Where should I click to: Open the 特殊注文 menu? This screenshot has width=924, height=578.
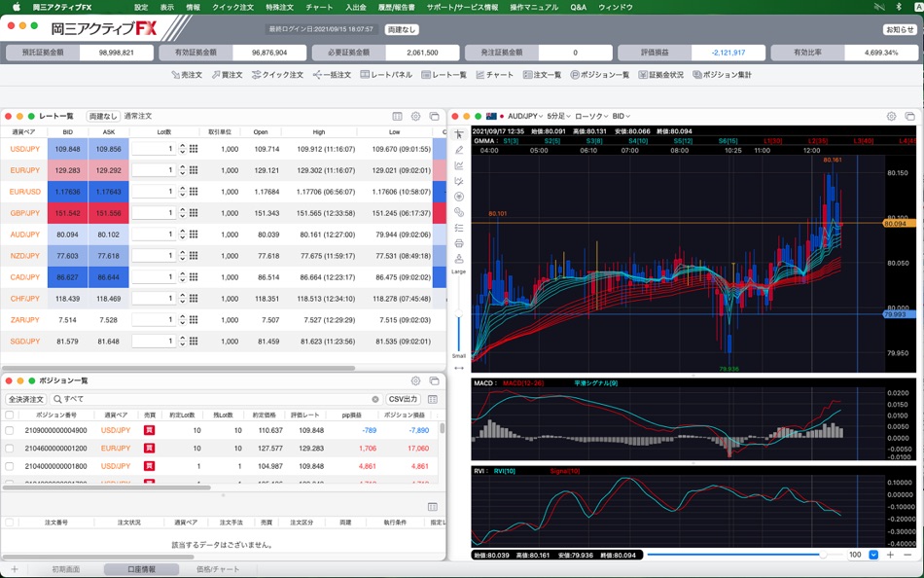tap(279, 7)
